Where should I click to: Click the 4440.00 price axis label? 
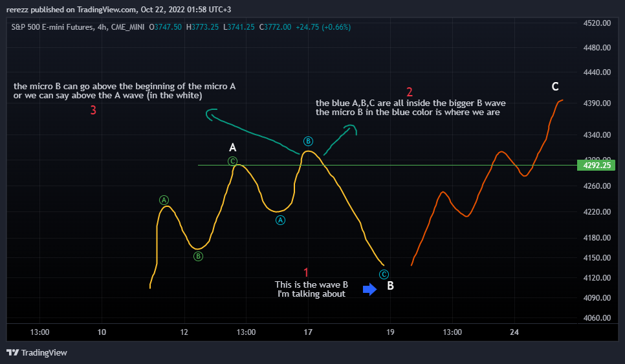(x=597, y=72)
